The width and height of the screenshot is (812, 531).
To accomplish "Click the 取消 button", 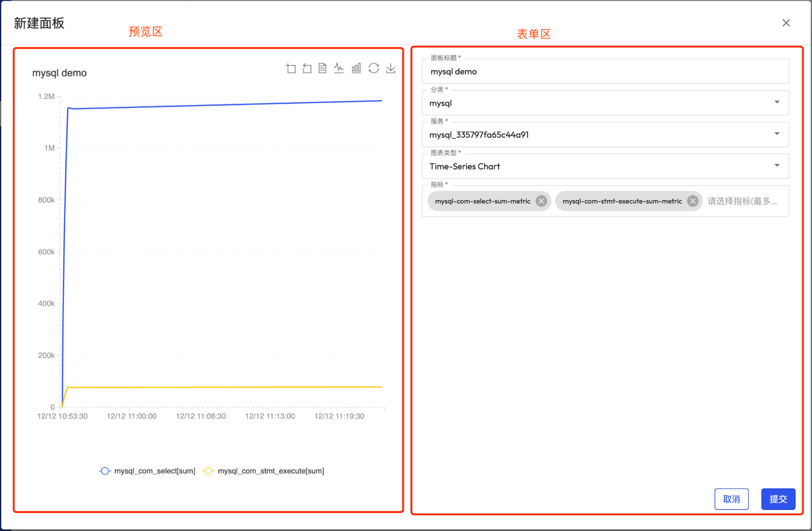I will (x=732, y=499).
